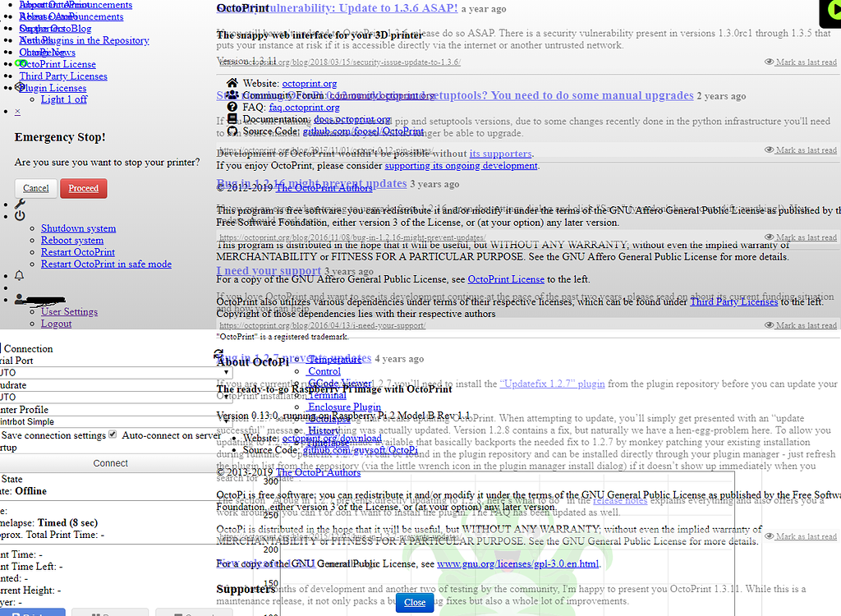This screenshot has height=616, width=841.
Task: Toggle Auto-connect on server startup
Action: 113,434
